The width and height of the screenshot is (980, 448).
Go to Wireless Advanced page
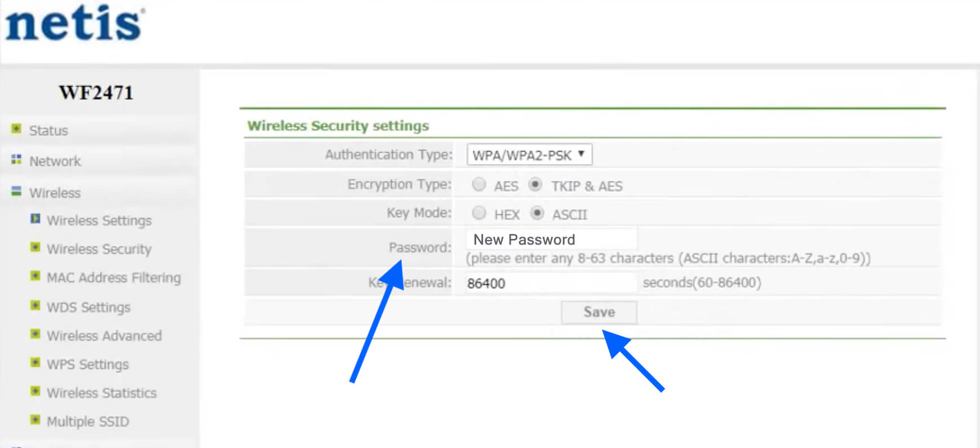tap(104, 336)
